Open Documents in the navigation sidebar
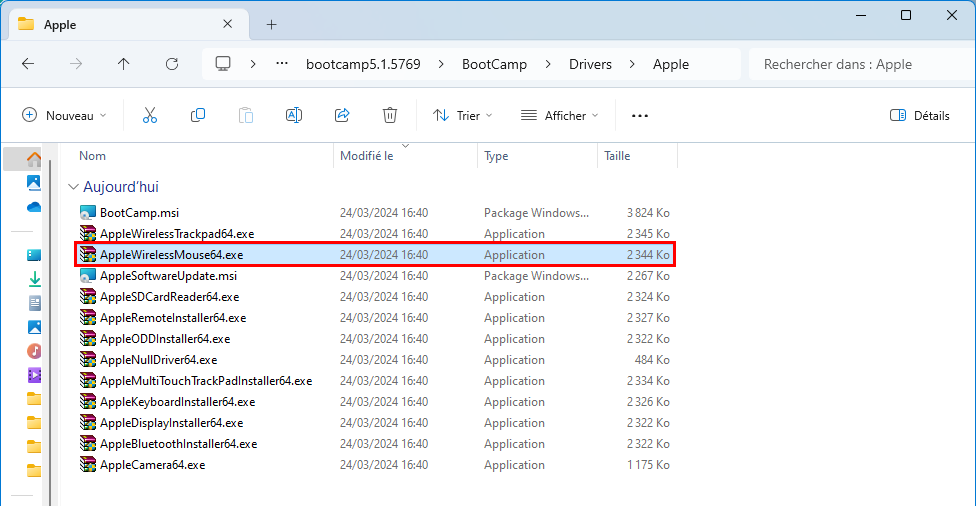 (x=34, y=303)
